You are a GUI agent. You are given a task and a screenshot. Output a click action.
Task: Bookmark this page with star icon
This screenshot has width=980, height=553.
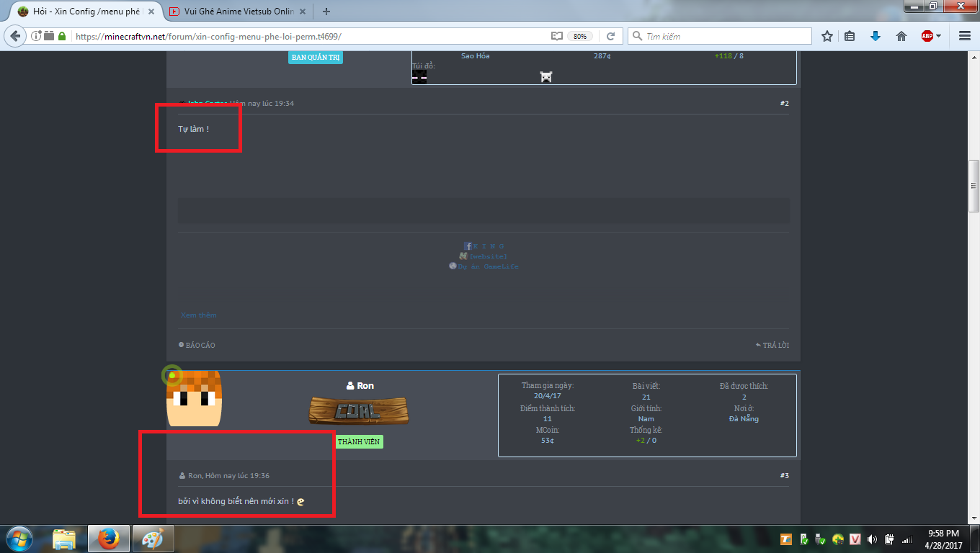[827, 36]
